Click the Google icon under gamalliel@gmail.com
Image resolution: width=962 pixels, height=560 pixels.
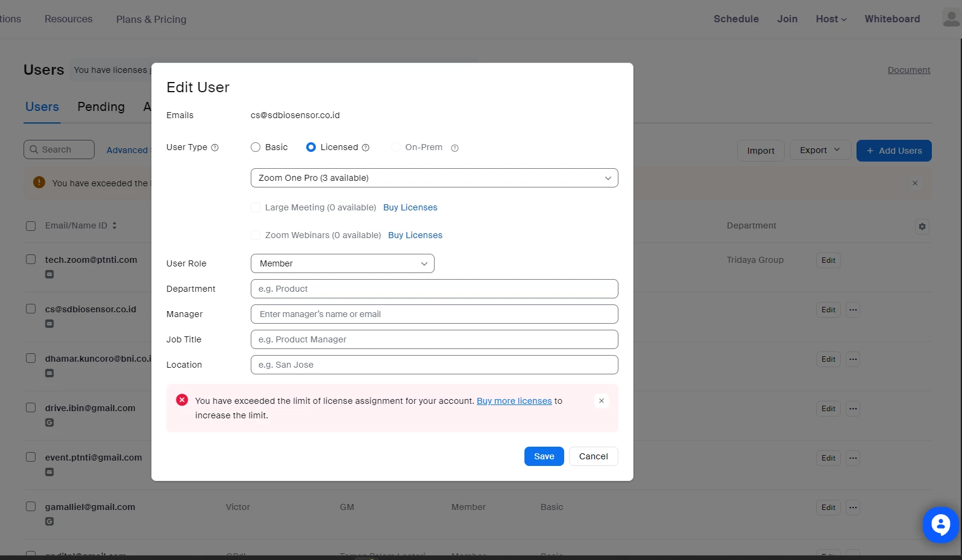coord(49,521)
